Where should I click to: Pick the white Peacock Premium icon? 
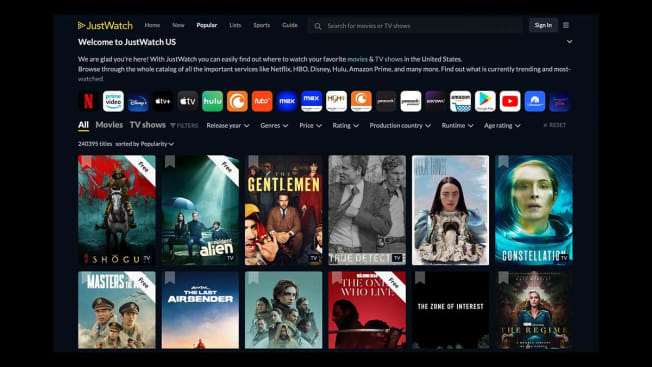tap(411, 101)
